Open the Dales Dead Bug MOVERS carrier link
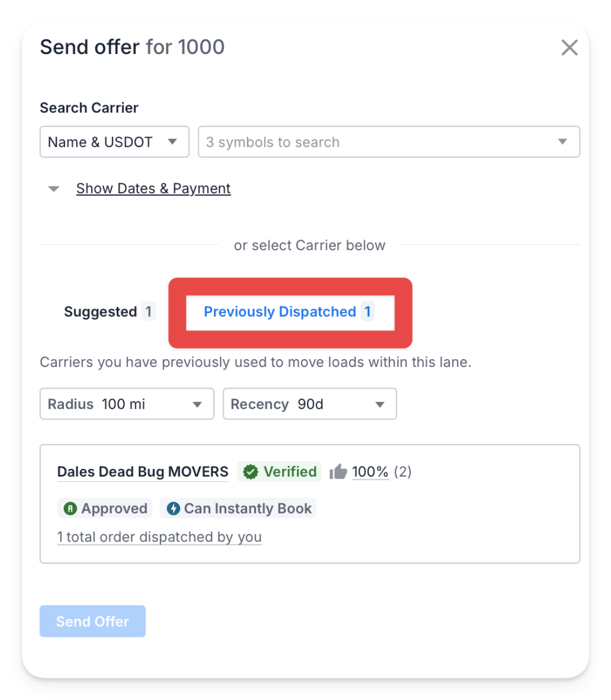The width and height of the screenshot is (611, 700). [x=143, y=472]
